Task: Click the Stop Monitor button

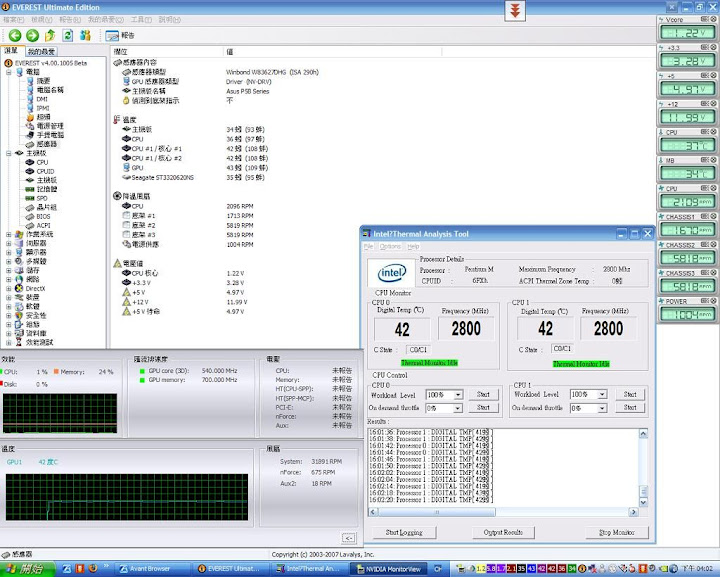Action: pos(618,533)
